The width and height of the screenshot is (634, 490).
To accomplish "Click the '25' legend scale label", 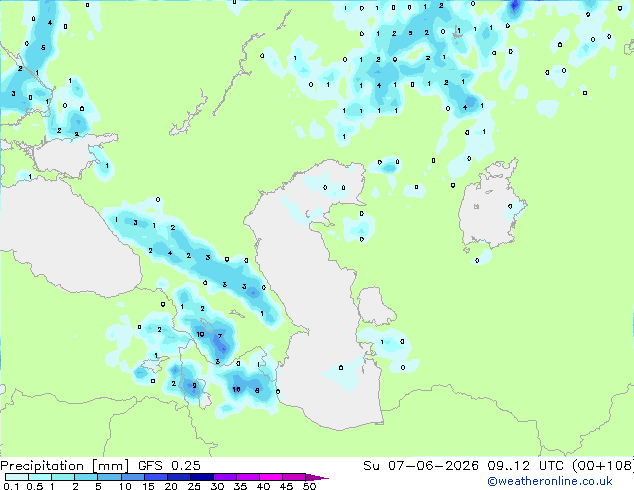I will tap(194, 486).
